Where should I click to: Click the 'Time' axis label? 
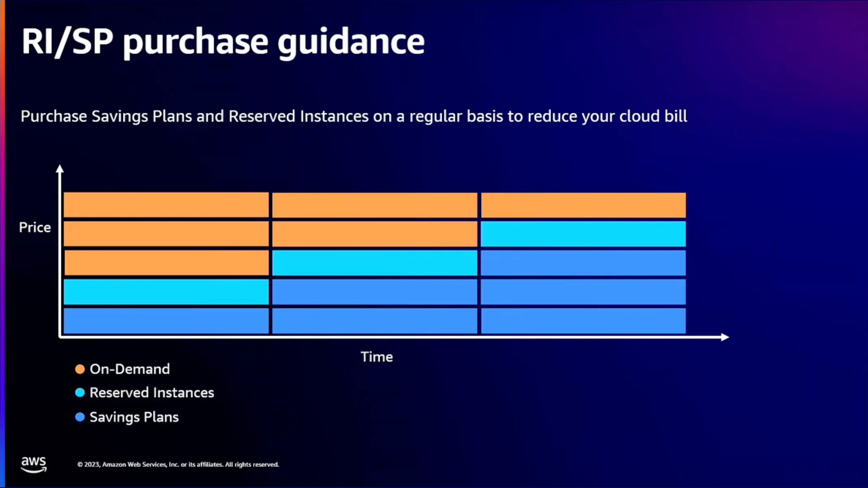(377, 357)
